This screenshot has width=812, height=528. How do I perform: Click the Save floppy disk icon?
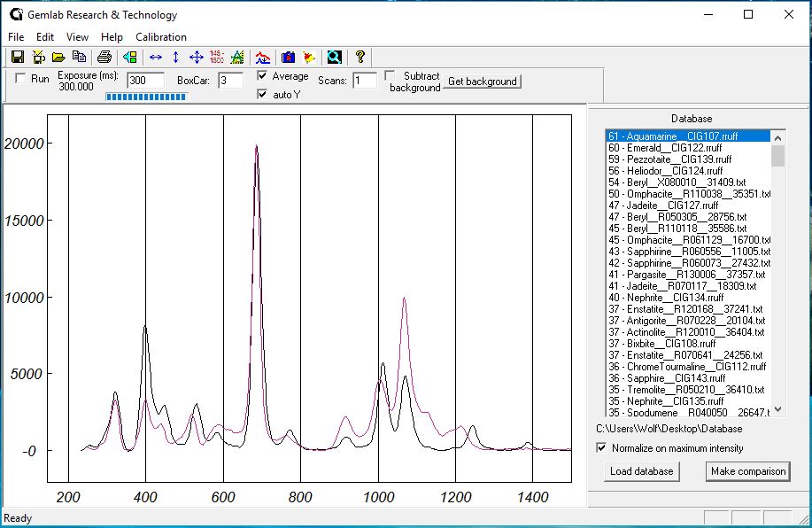point(18,57)
